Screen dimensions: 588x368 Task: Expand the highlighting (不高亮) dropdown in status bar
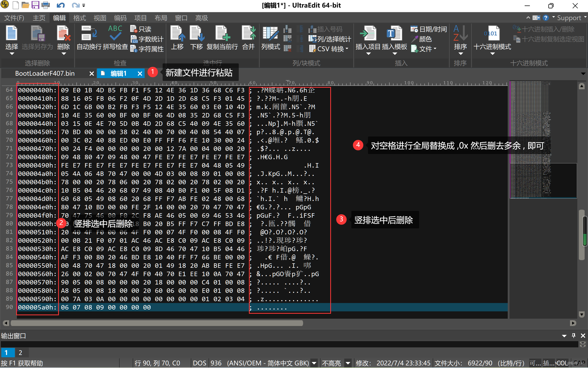point(348,363)
